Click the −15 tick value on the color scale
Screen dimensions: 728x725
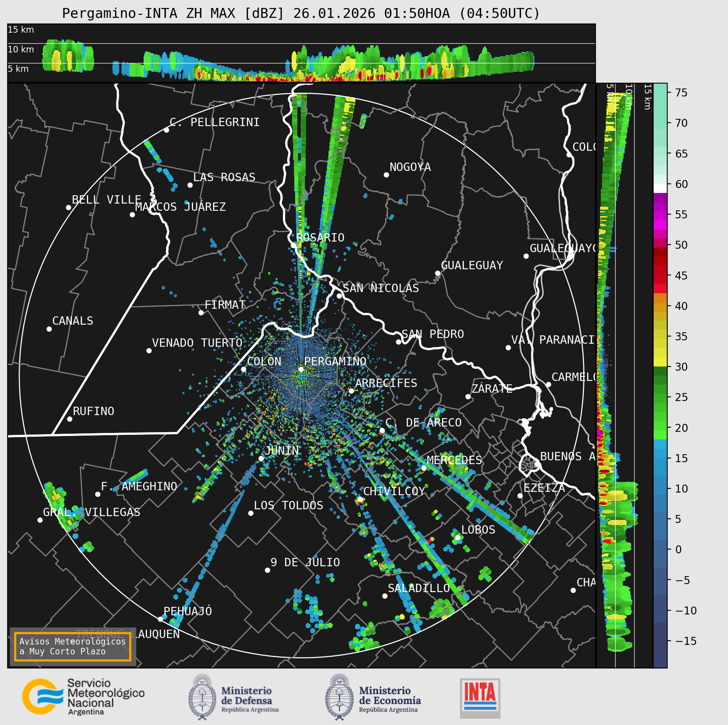tap(686, 641)
